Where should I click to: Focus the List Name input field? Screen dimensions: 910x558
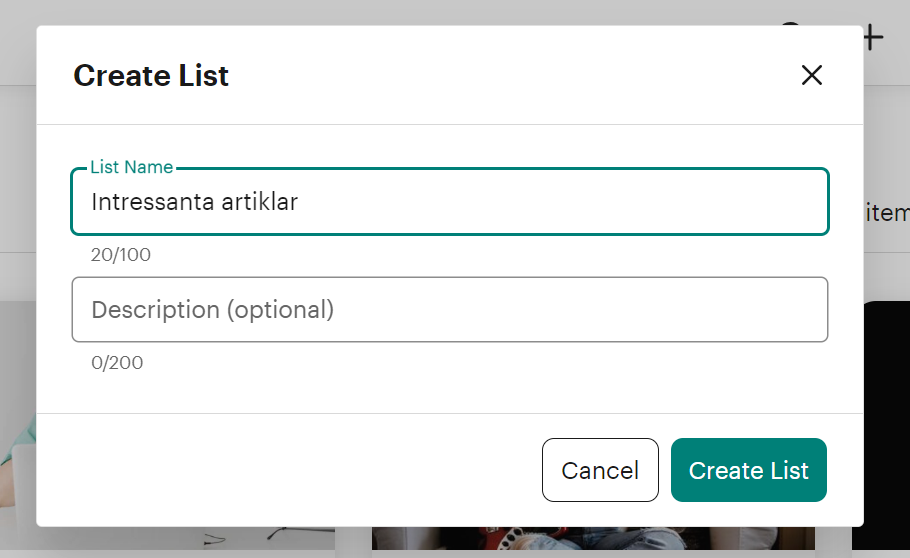pos(450,201)
